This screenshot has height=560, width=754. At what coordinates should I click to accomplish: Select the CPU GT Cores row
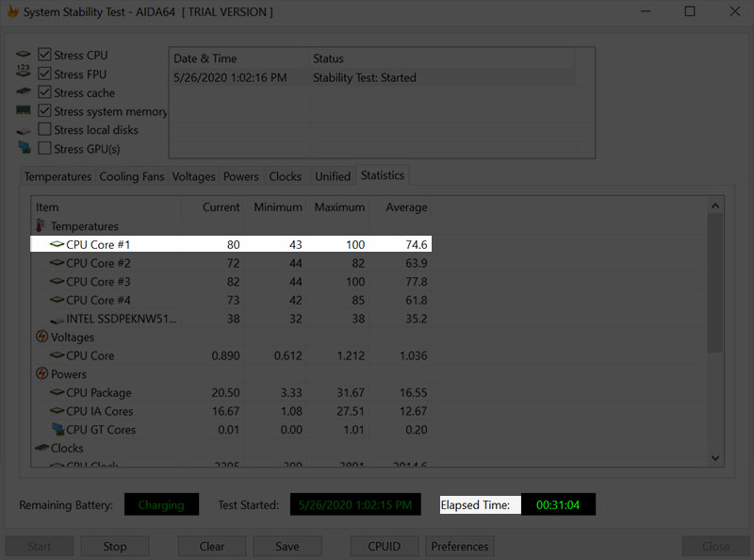231,430
